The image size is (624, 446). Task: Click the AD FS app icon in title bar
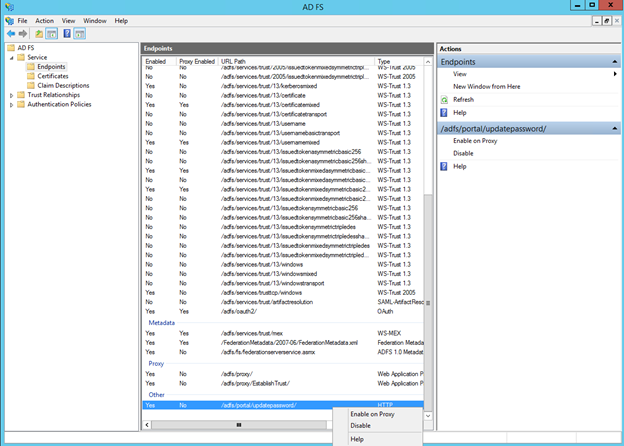coord(9,7)
